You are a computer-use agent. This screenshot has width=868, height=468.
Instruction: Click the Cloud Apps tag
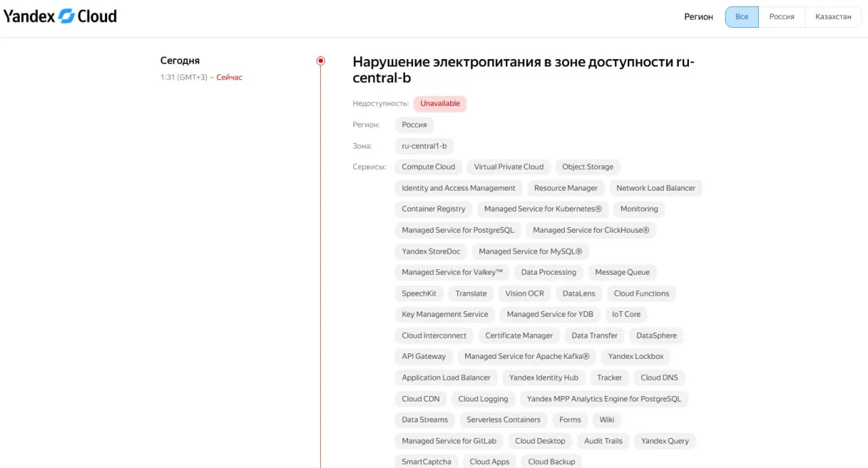click(x=490, y=461)
